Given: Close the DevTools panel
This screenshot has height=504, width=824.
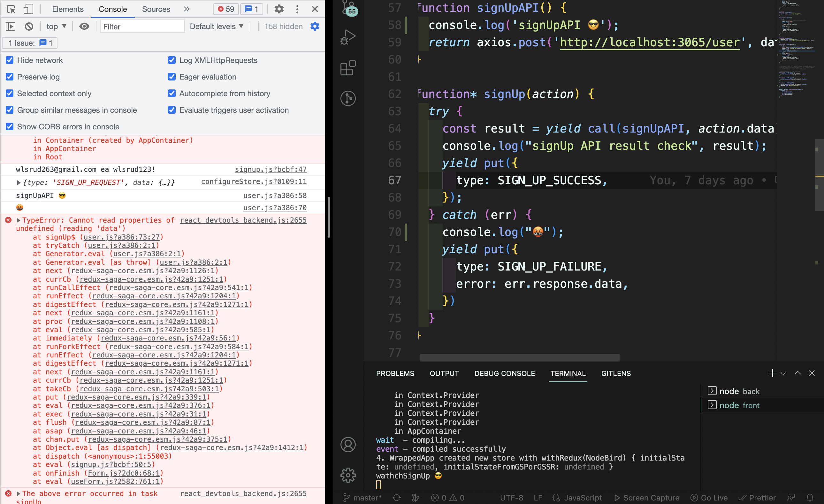Looking at the screenshot, I should (x=315, y=9).
